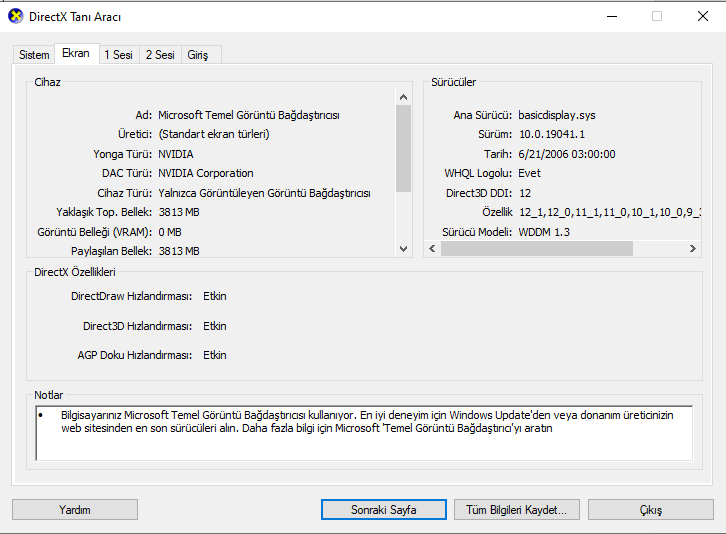Select text 'Microsoft Temel Görüntü Bağdaştırıcısı' in Ad
This screenshot has height=534, width=726.
pos(249,115)
